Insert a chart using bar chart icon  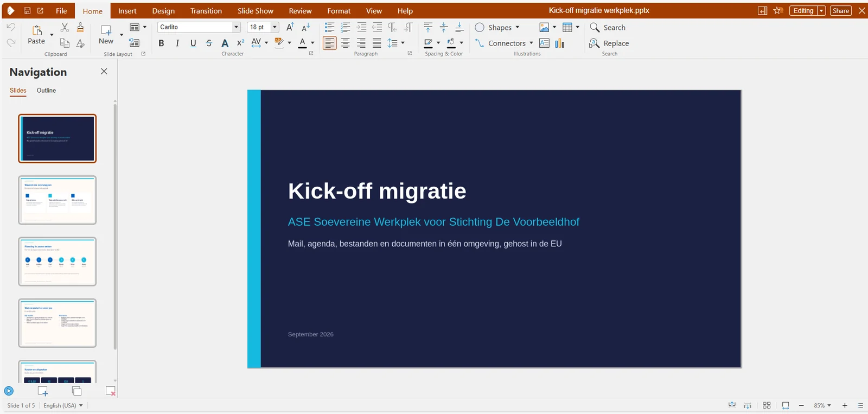(x=560, y=43)
